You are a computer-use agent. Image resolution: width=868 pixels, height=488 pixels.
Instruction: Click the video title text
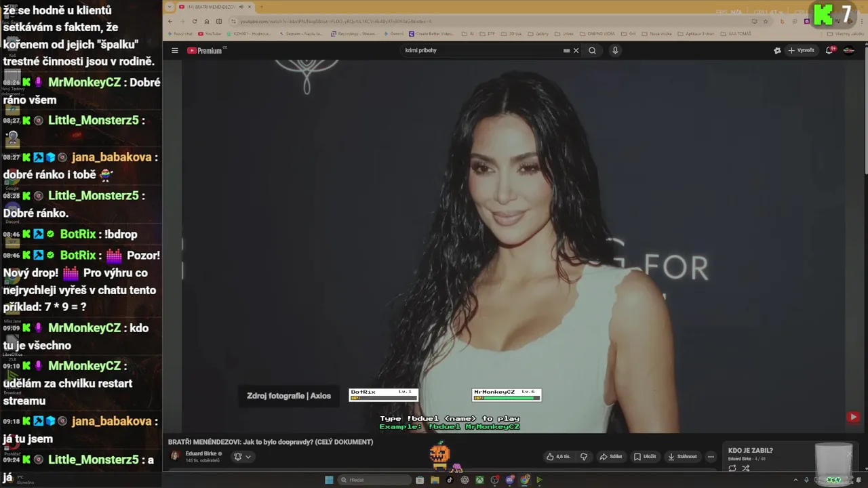(x=271, y=442)
